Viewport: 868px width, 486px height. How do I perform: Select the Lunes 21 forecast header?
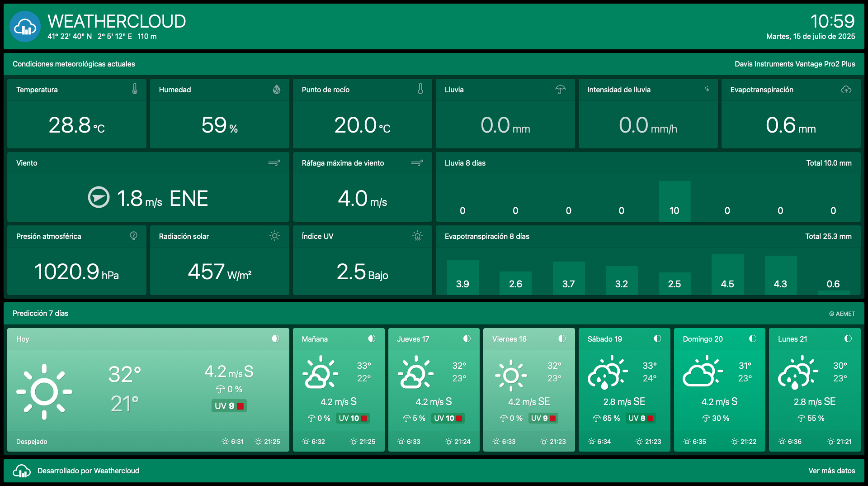pyautogui.click(x=815, y=339)
